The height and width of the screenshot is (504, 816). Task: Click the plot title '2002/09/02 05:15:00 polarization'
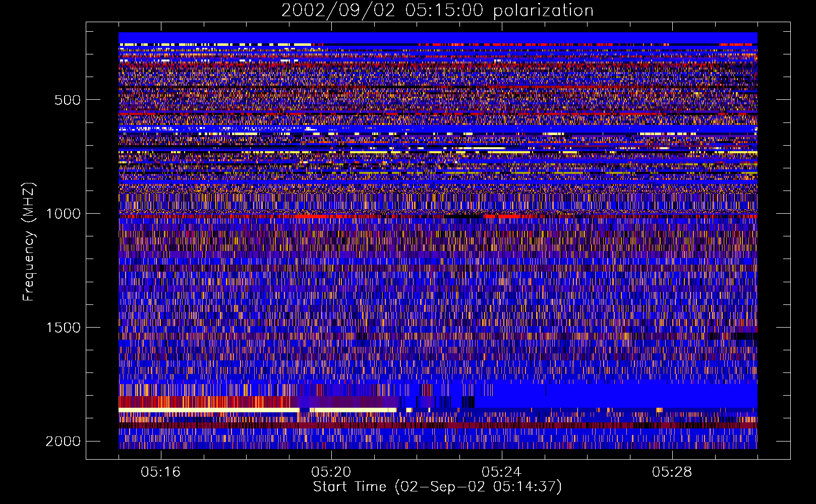click(437, 11)
